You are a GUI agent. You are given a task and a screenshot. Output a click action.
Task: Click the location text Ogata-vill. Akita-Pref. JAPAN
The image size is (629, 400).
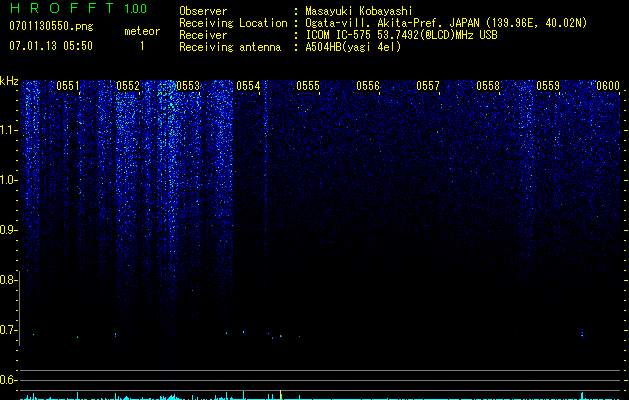click(392, 23)
